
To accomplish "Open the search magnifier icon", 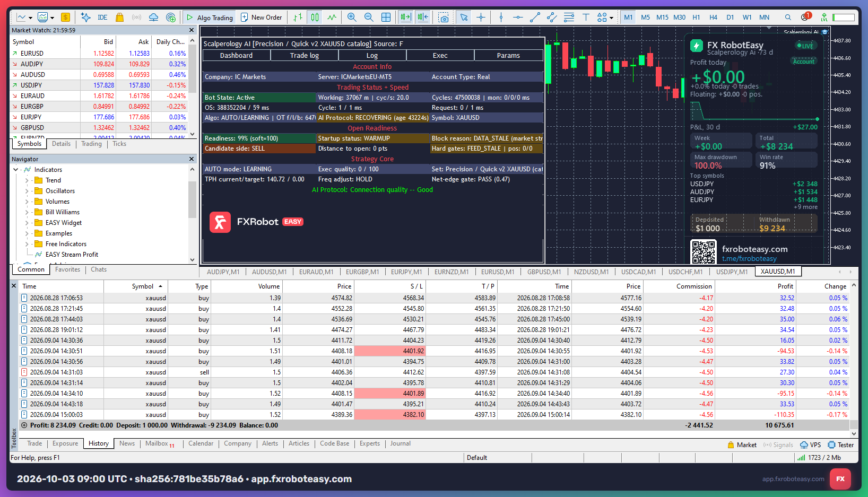I will (788, 18).
